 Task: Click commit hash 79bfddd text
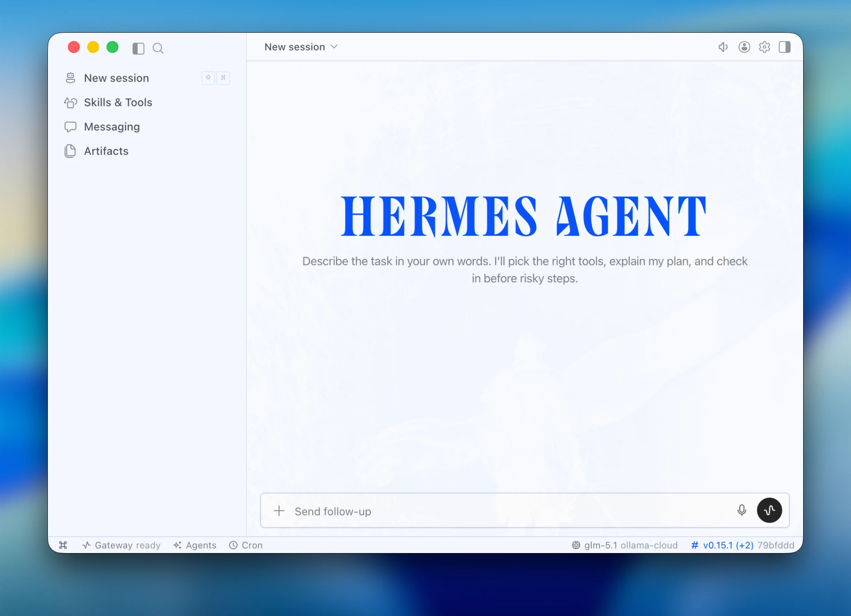pos(776,545)
